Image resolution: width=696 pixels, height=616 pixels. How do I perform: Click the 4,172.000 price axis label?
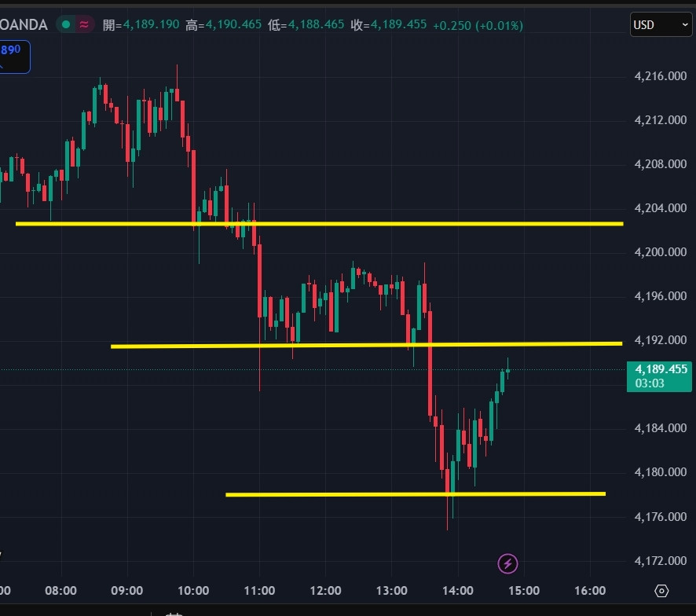[660, 561]
